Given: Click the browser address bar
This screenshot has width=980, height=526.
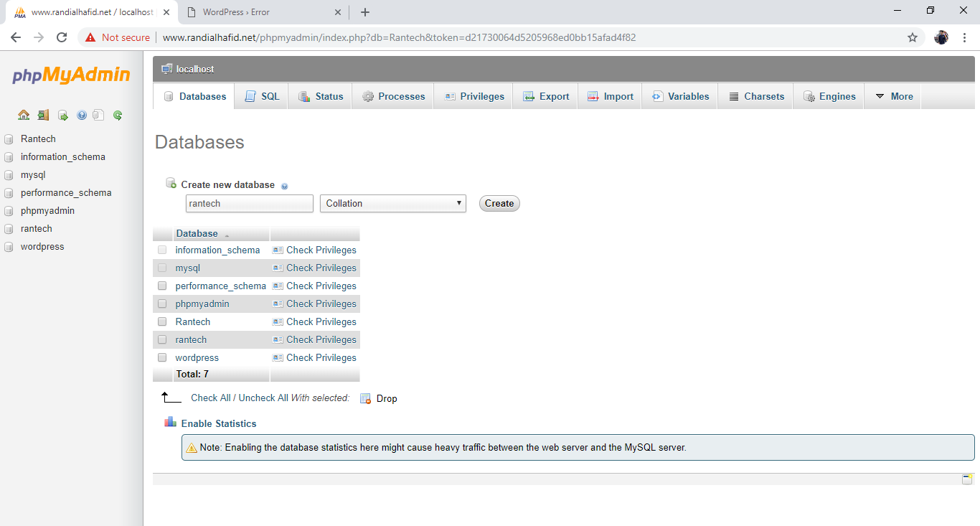Looking at the screenshot, I should click(x=531, y=37).
